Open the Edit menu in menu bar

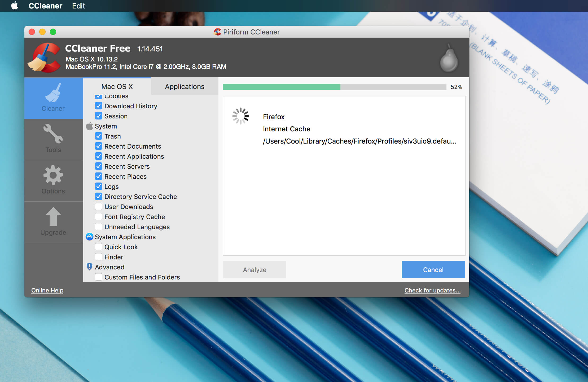(78, 6)
